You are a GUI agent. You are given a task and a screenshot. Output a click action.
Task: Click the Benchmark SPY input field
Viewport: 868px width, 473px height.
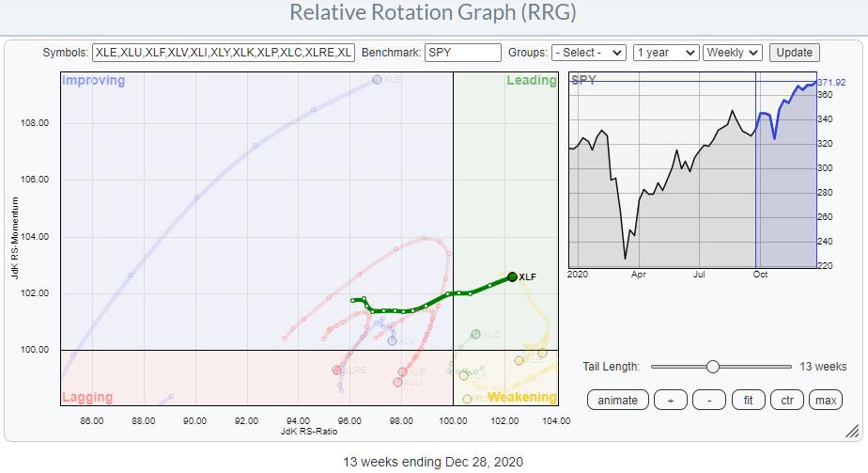tap(462, 53)
